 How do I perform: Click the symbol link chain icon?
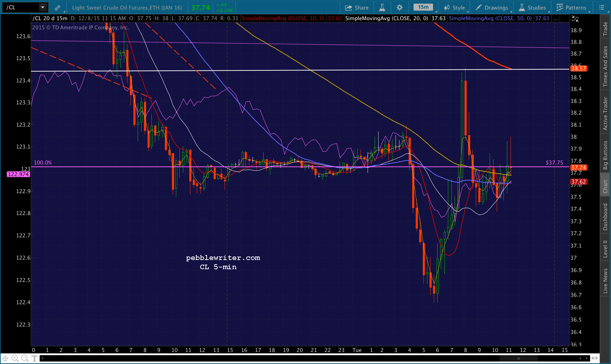click(x=57, y=7)
